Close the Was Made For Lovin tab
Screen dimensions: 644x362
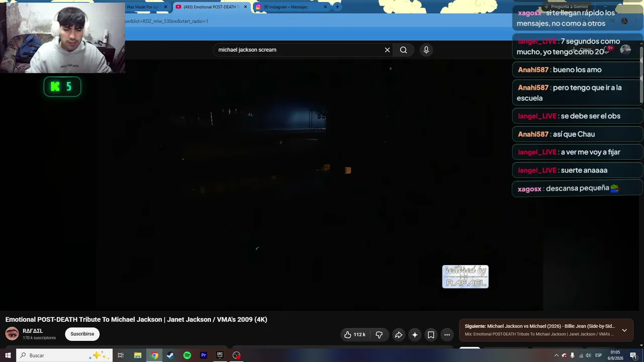click(166, 7)
